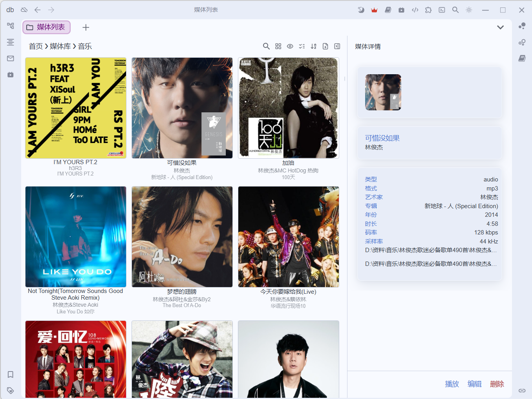532x399 pixels.
Task: Select the 加油 album cover thumbnail
Action: pyautogui.click(x=289, y=108)
